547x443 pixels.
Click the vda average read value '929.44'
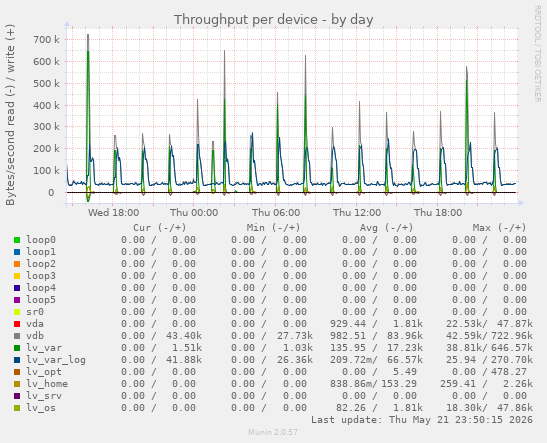click(348, 324)
